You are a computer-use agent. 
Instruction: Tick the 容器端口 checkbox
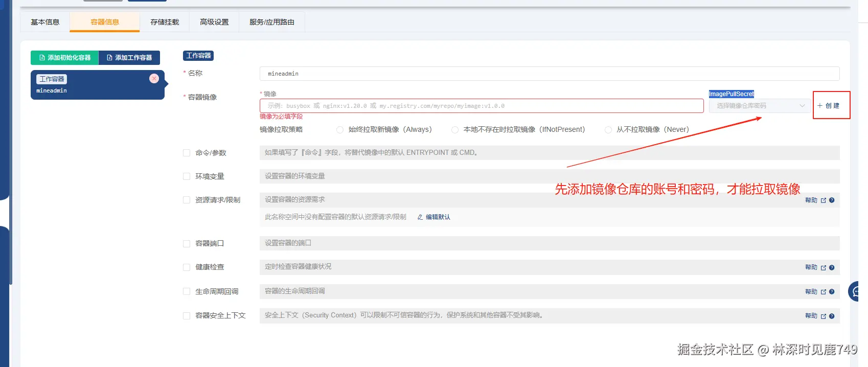(187, 244)
